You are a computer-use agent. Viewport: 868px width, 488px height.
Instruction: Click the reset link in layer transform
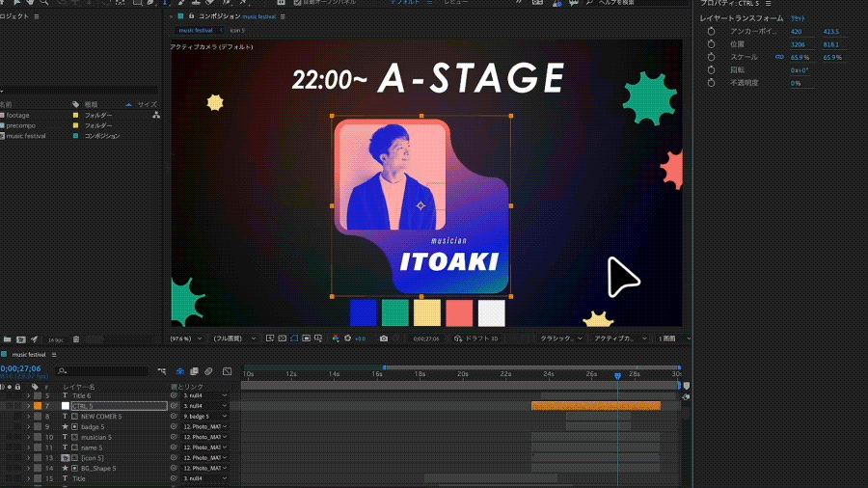798,18
